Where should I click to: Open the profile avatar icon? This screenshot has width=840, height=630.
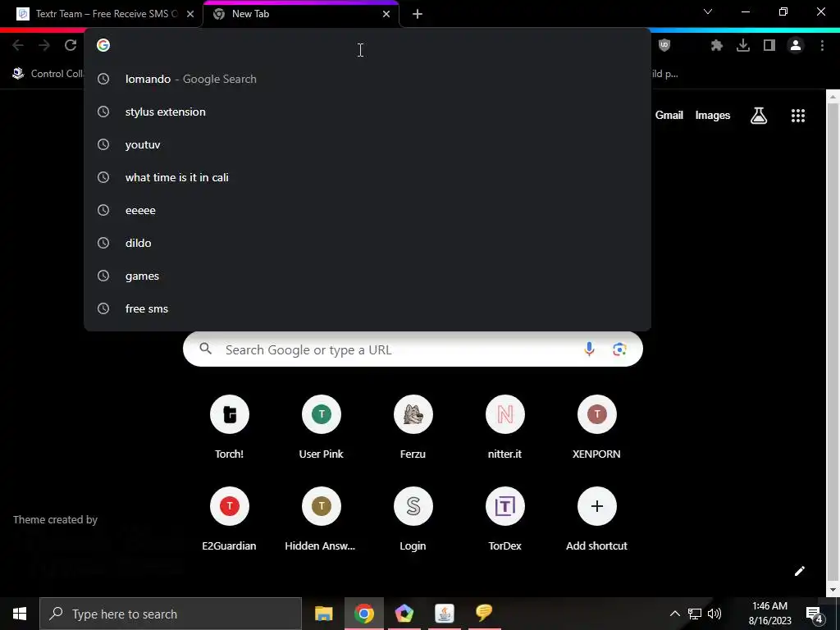[796, 46]
